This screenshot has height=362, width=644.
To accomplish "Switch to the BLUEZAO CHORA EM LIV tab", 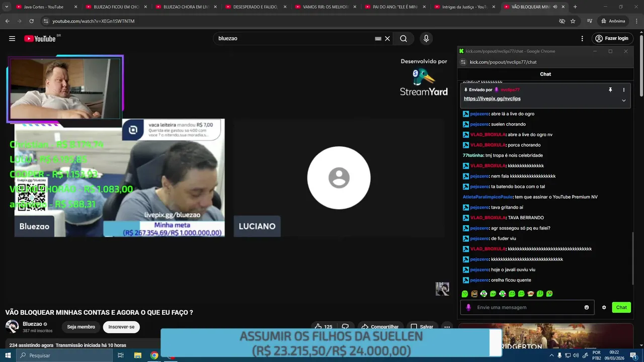I will pyautogui.click(x=186, y=7).
